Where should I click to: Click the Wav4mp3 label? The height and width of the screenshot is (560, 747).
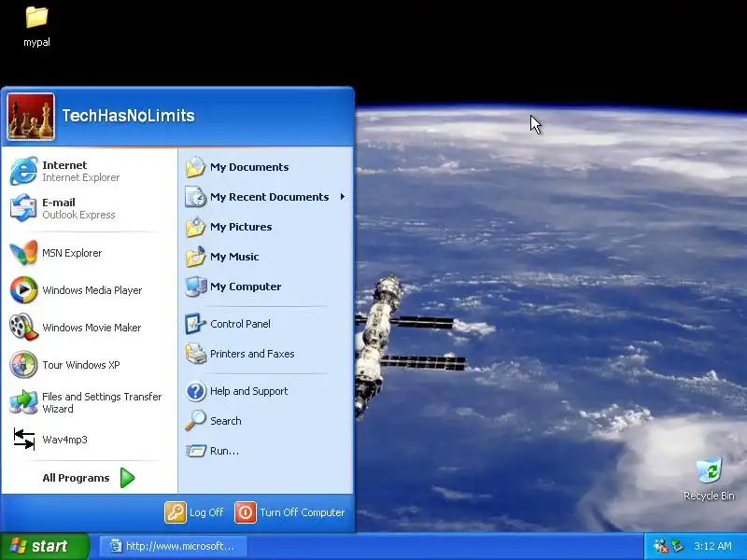tap(64, 440)
